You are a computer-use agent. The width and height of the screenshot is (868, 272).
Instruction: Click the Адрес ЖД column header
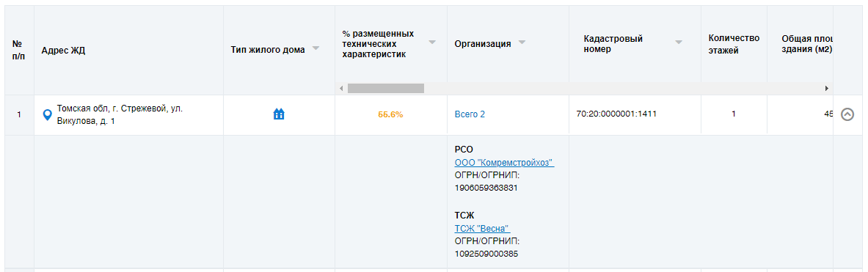point(63,51)
